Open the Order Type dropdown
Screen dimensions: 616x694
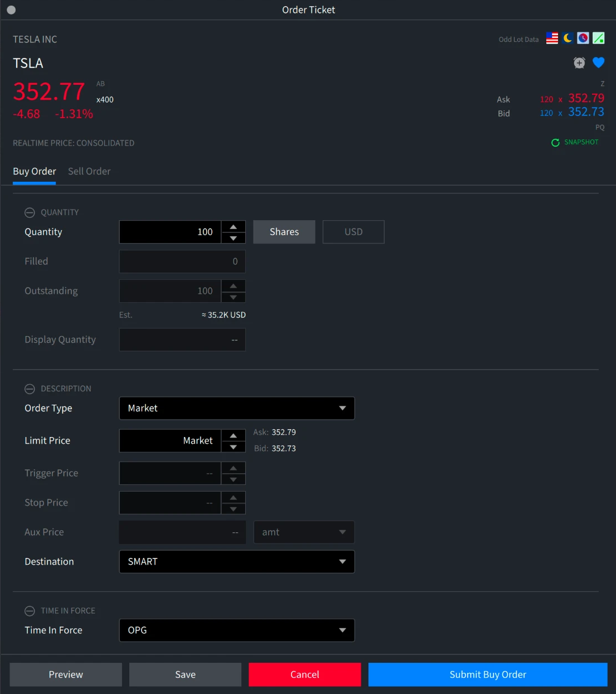point(237,408)
